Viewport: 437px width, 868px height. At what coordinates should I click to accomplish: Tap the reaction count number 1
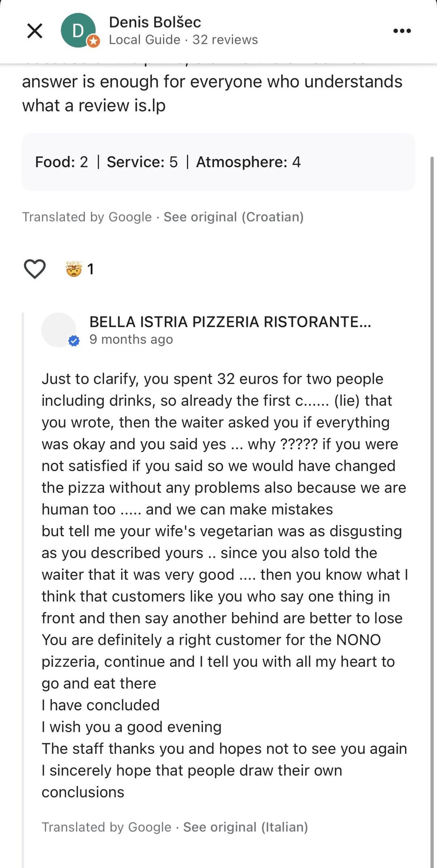tap(91, 269)
